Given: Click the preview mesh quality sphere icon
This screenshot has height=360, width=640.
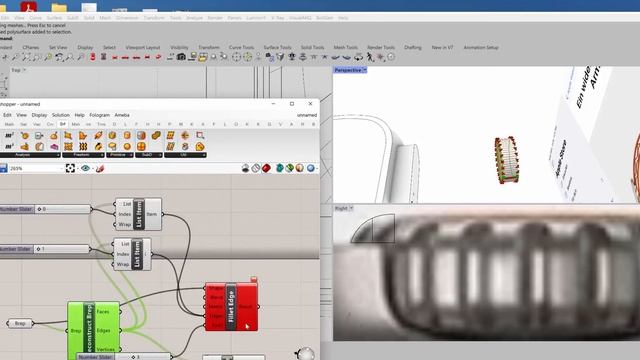Looking at the screenshot, I should (x=300, y=168).
